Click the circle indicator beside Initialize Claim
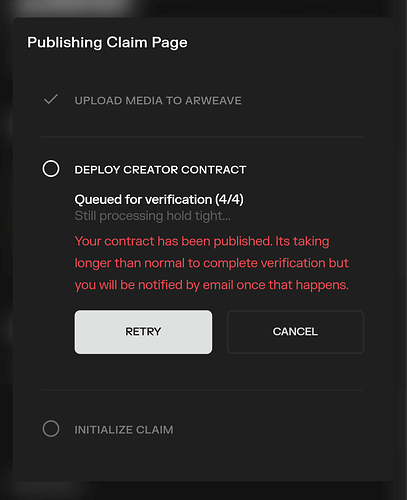407x500 pixels. point(51,429)
